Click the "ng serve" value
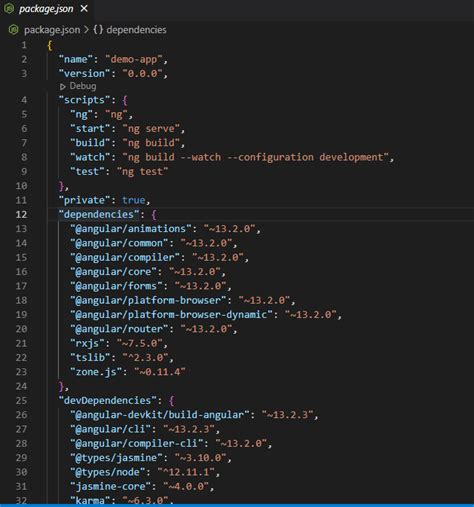Image resolution: width=474 pixels, height=507 pixels. tap(151, 129)
